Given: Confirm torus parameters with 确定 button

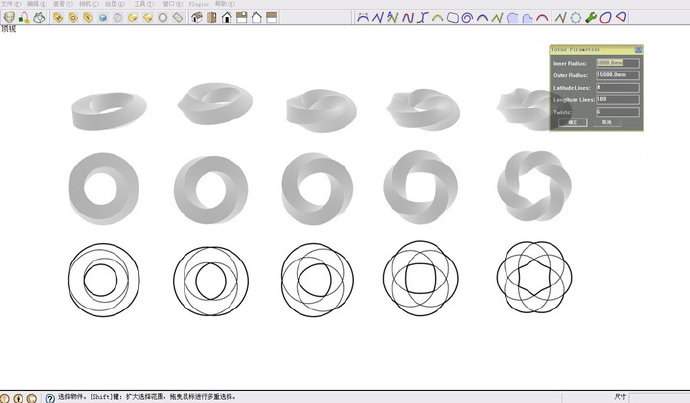Looking at the screenshot, I should pyautogui.click(x=573, y=122).
